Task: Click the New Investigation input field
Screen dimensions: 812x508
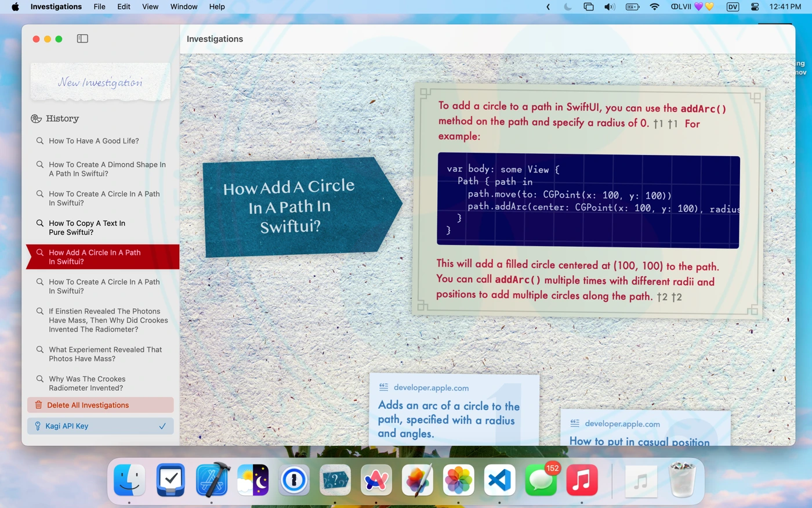Action: tap(100, 82)
